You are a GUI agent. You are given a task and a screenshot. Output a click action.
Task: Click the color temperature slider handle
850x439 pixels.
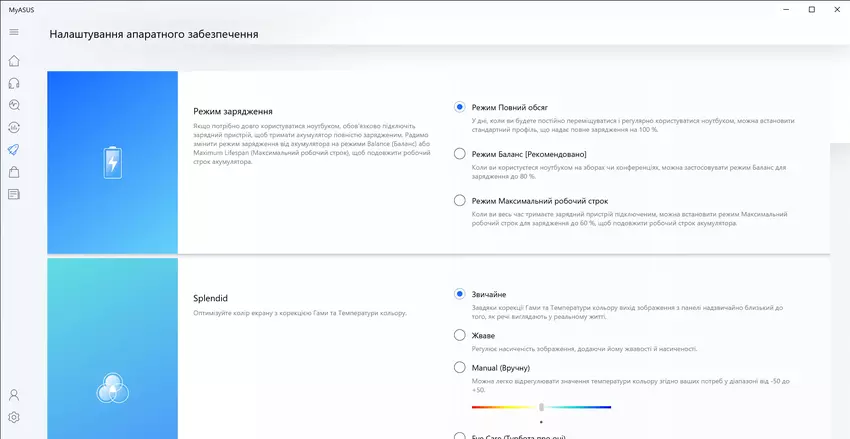click(x=541, y=407)
